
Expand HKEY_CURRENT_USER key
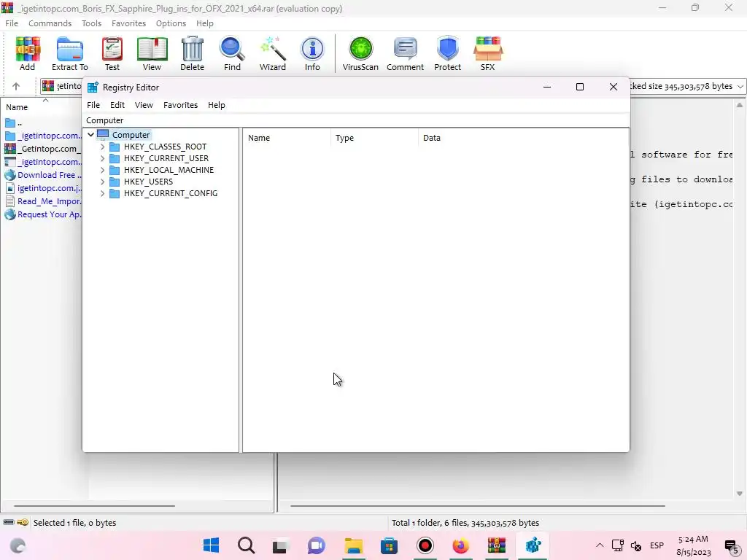[102, 158]
